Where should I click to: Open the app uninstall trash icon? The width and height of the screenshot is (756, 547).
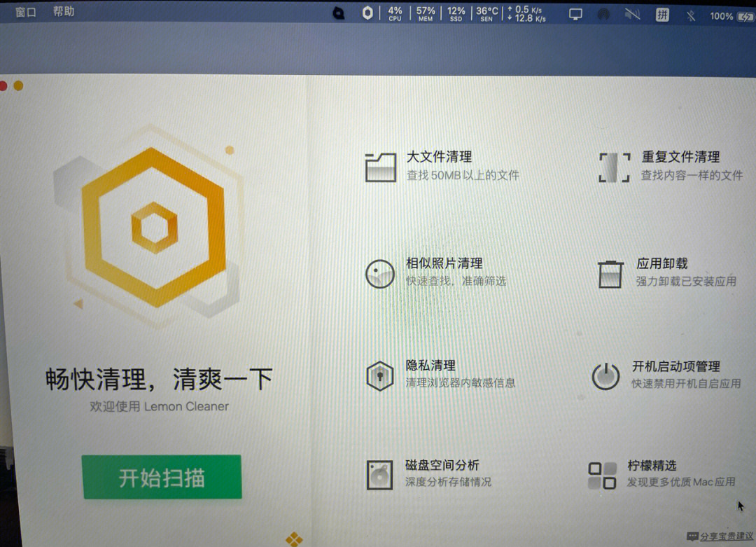click(610, 273)
